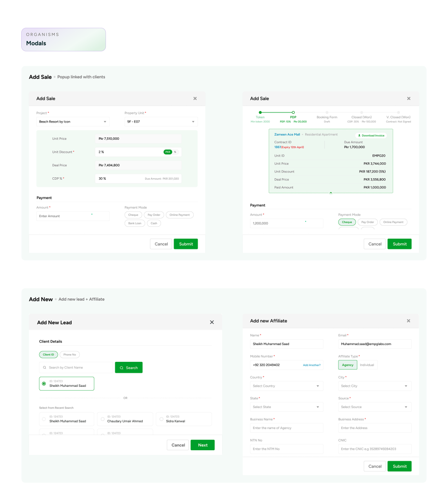Collapse the contract details card chevron
The image size is (448, 492).
point(331,193)
